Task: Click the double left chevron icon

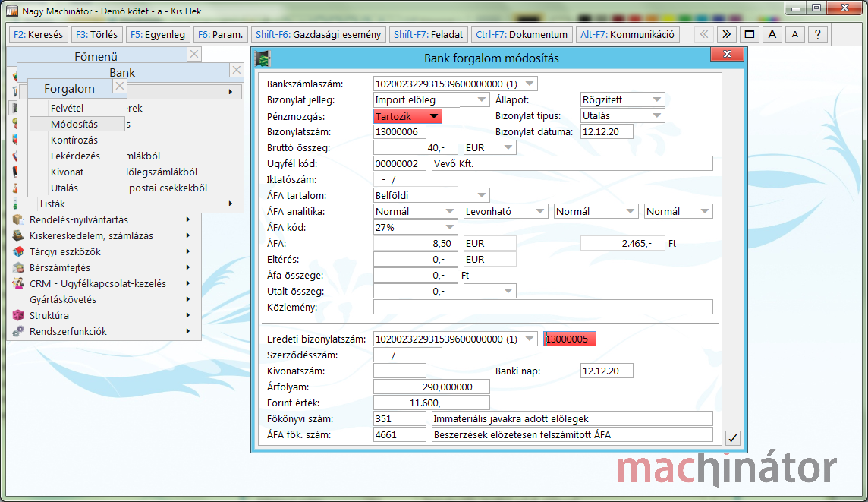Action: (703, 34)
